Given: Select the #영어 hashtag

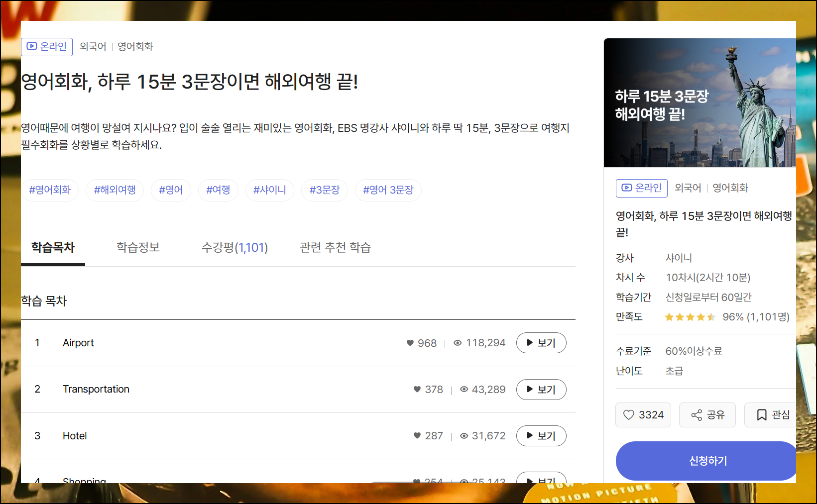Looking at the screenshot, I should coord(171,190).
